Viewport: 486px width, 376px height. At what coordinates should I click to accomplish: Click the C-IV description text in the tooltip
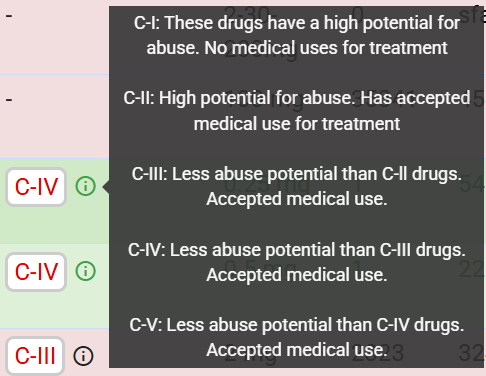point(297,262)
